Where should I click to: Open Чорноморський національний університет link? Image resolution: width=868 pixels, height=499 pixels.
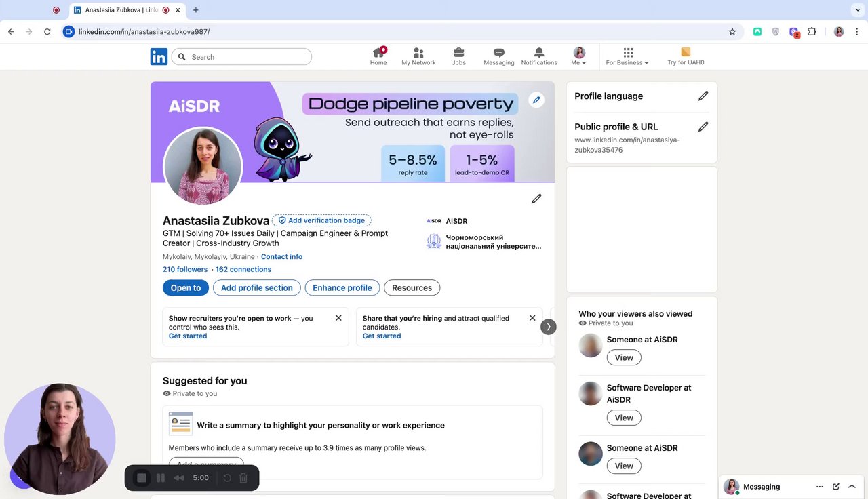point(484,241)
